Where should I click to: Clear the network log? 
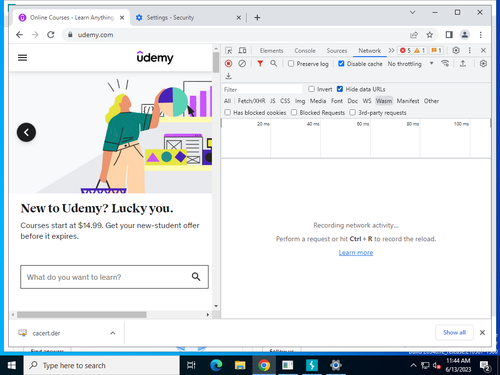[242, 63]
